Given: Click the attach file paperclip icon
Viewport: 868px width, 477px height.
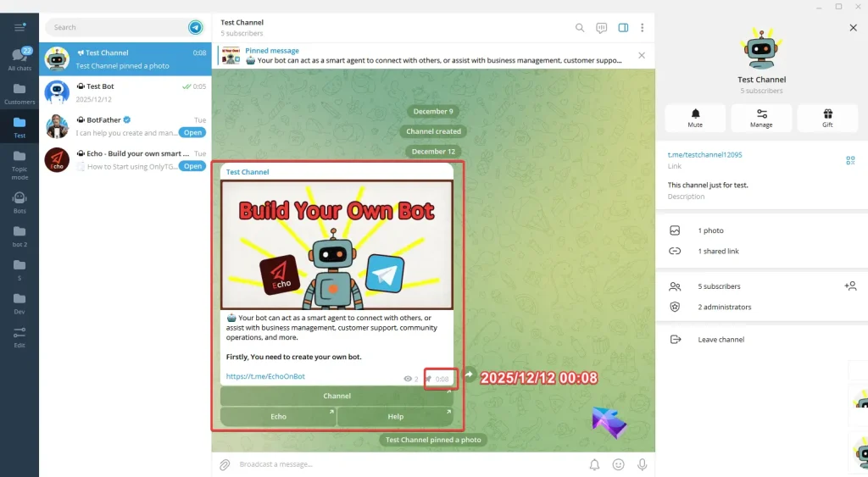Looking at the screenshot, I should [x=225, y=464].
